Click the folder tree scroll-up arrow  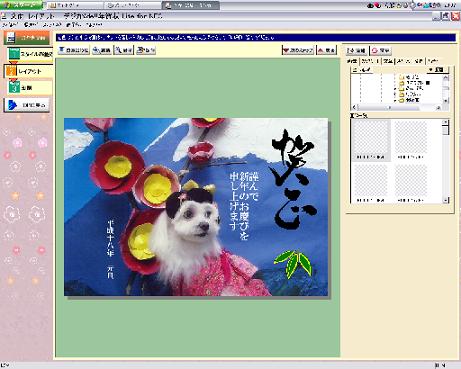click(x=446, y=78)
